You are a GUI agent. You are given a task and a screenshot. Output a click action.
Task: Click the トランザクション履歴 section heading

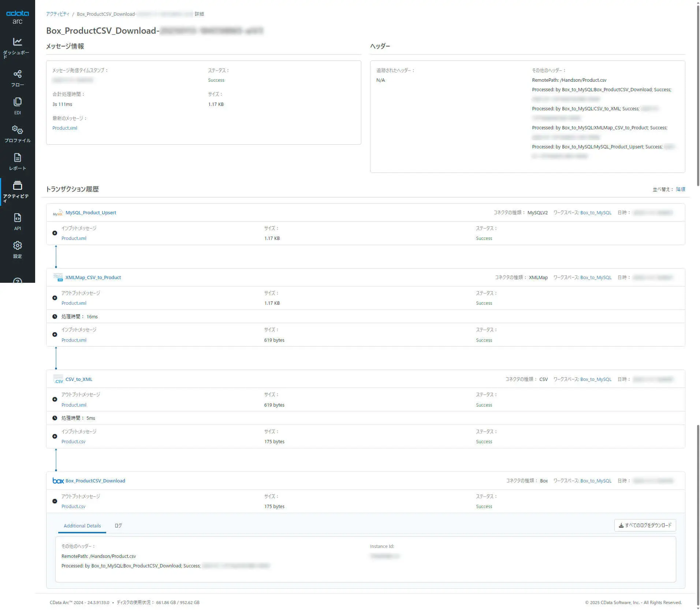click(72, 189)
